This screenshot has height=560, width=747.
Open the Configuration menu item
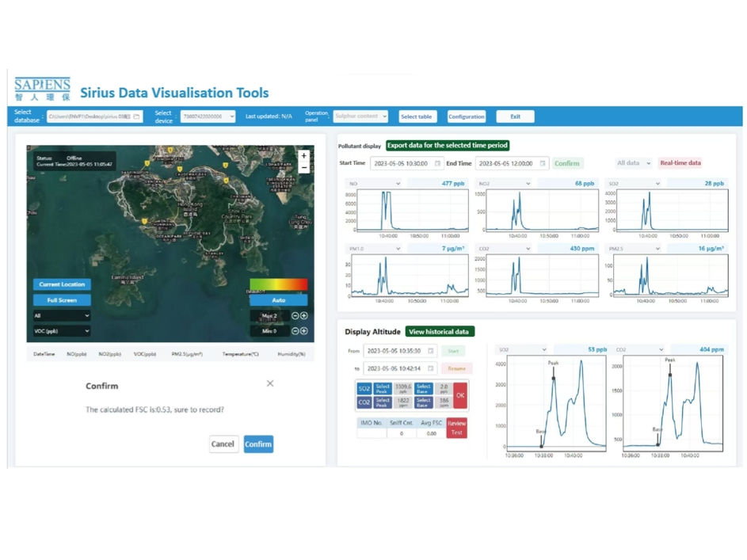[x=467, y=116]
